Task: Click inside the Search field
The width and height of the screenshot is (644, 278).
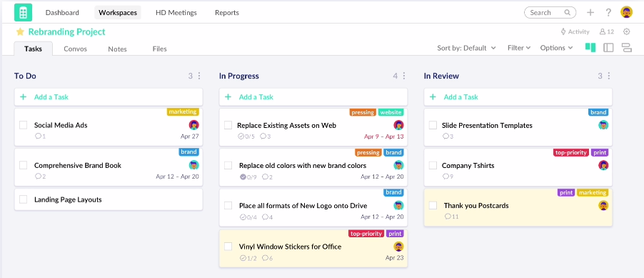Action: coord(550,12)
